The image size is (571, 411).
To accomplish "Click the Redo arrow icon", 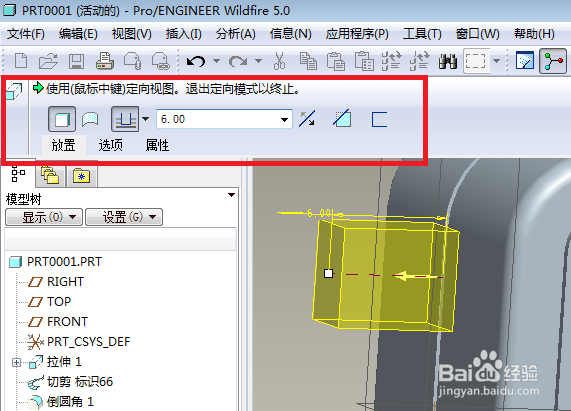I will 238,61.
